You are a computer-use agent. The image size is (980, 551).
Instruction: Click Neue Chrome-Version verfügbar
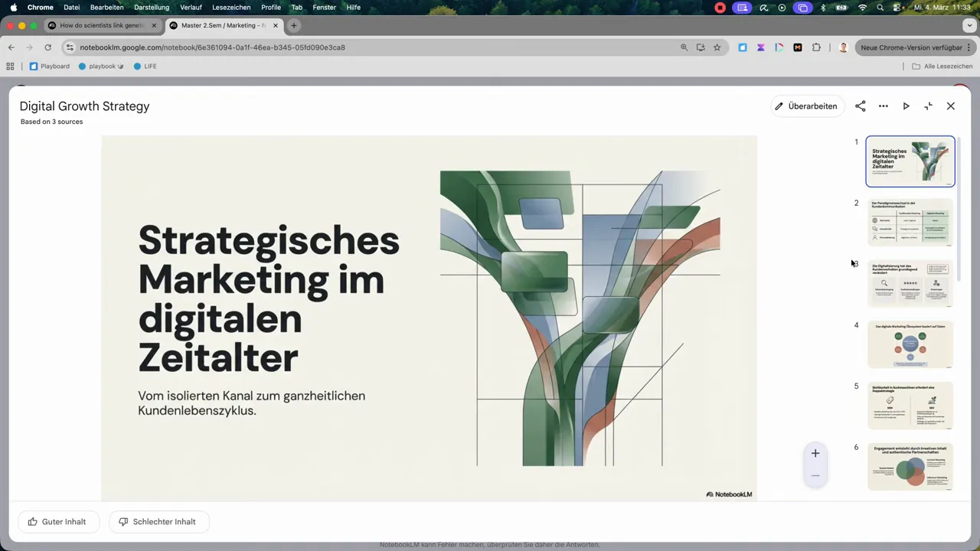pyautogui.click(x=911, y=47)
